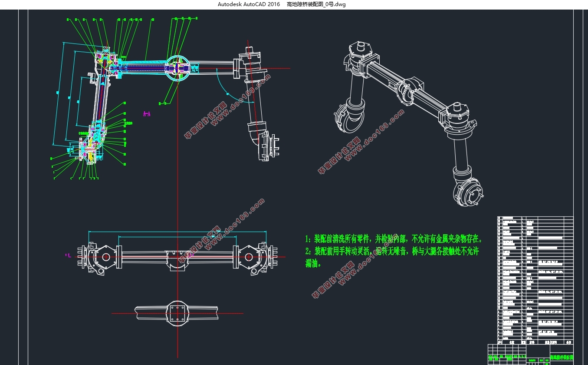Select the center bracket of the front view axle
Screen dimensions: 588x365
coord(178,260)
